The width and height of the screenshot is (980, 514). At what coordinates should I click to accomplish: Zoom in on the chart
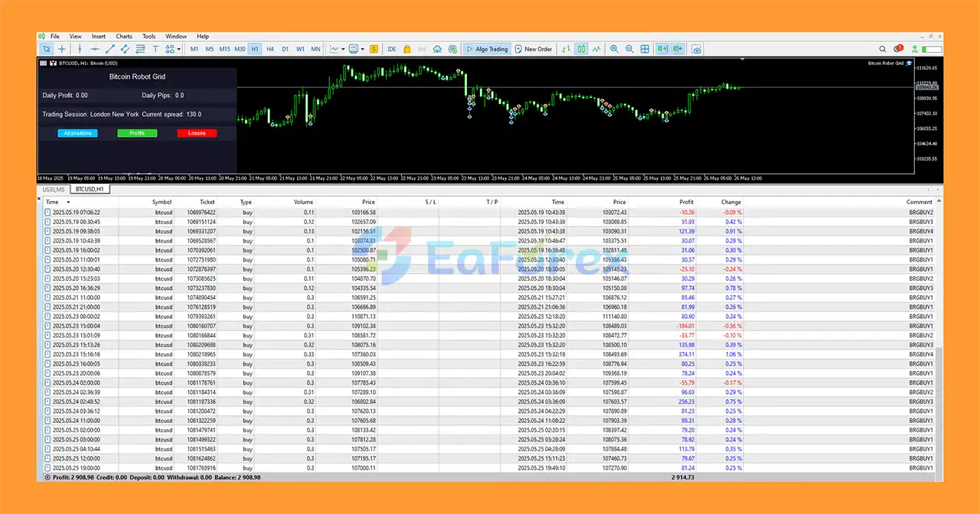(x=614, y=49)
